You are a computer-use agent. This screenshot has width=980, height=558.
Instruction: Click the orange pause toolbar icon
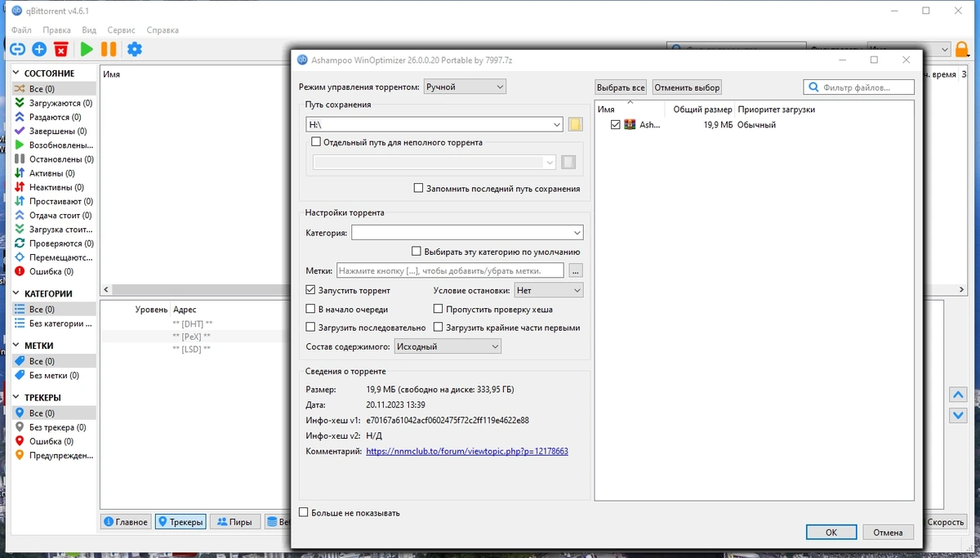point(109,49)
